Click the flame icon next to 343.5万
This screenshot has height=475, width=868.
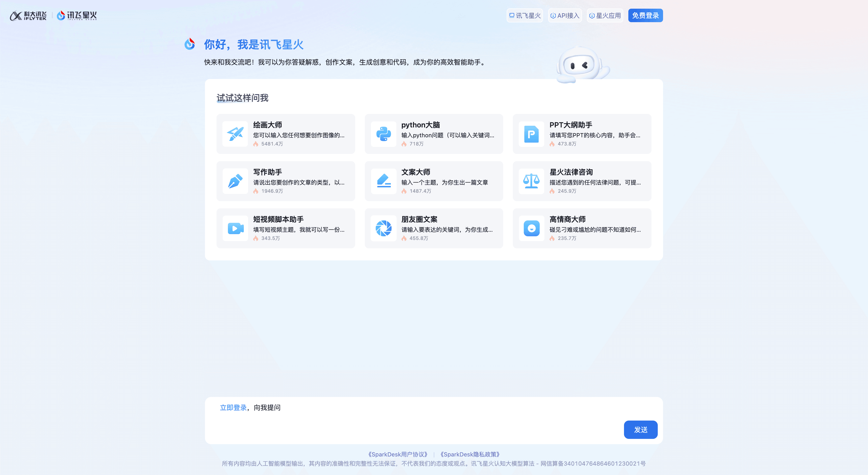(256, 238)
